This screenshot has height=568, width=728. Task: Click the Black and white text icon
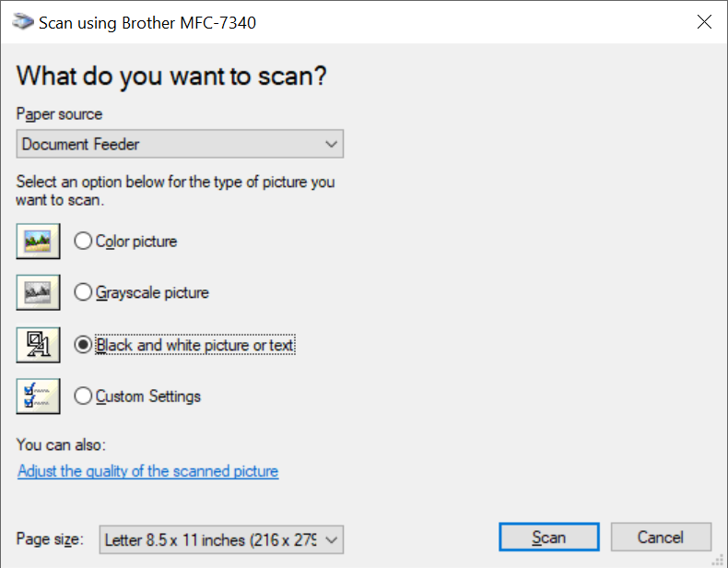click(x=39, y=345)
